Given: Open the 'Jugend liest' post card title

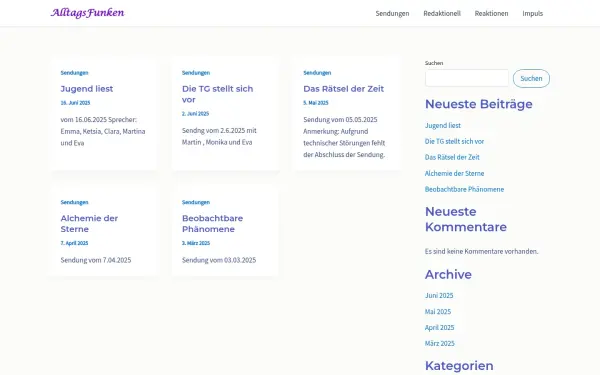Looking at the screenshot, I should 87,89.
